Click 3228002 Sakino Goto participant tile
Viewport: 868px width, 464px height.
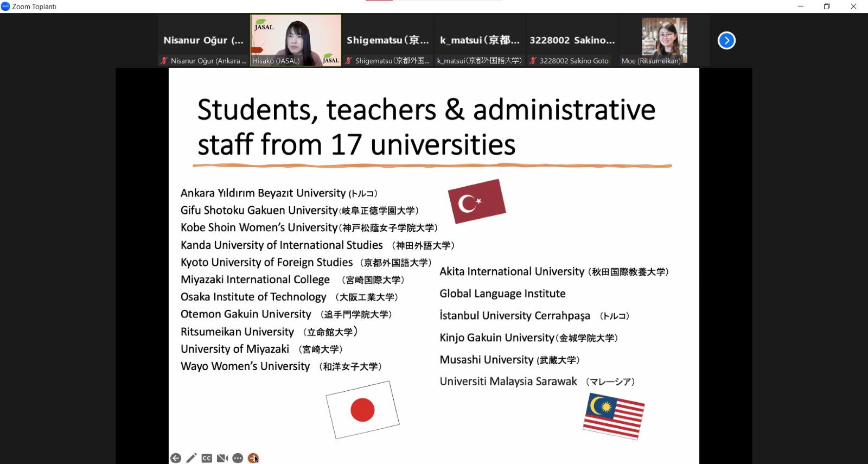coord(572,40)
